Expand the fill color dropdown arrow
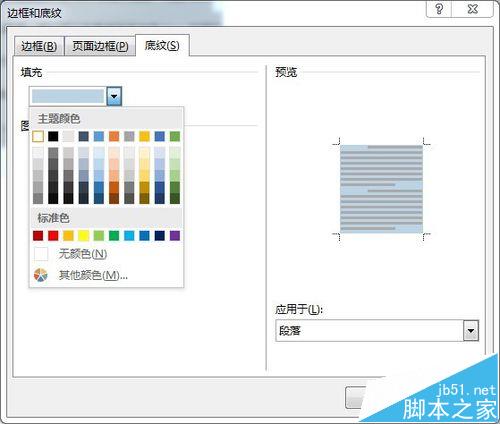 pyautogui.click(x=114, y=96)
